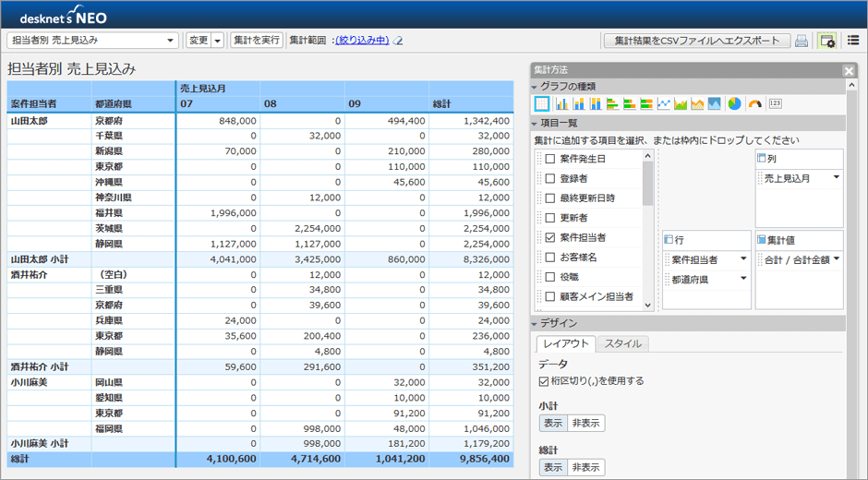868x480 pixels.
Task: Open the 合計 / 合計金額 value dropdown
Action: pyautogui.click(x=837, y=259)
